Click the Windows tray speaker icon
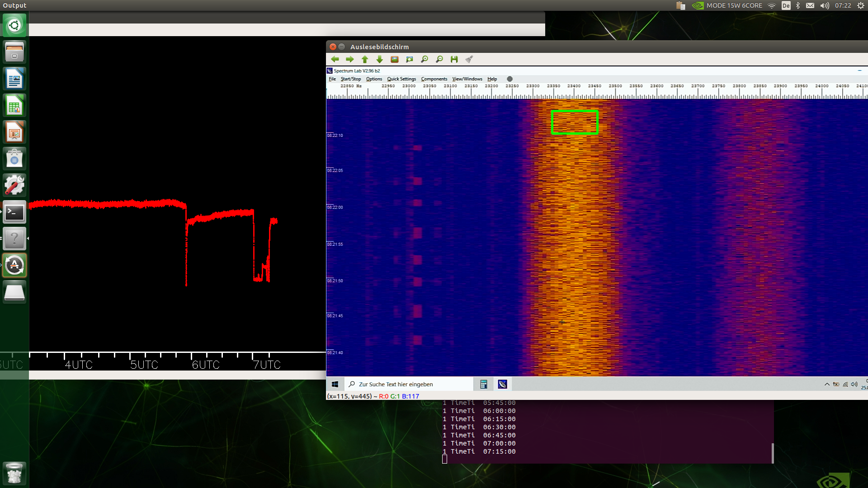The width and height of the screenshot is (868, 488). (854, 384)
